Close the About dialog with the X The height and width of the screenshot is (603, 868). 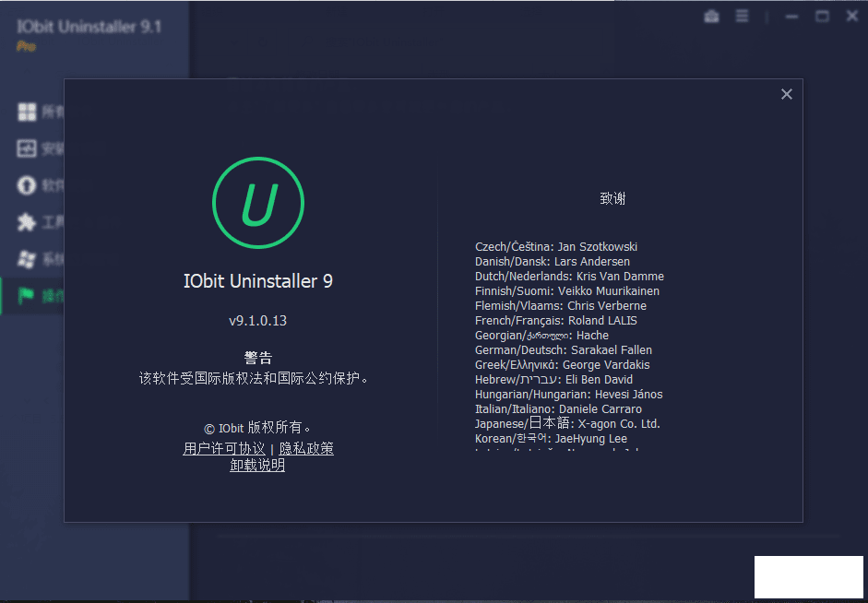point(786,95)
